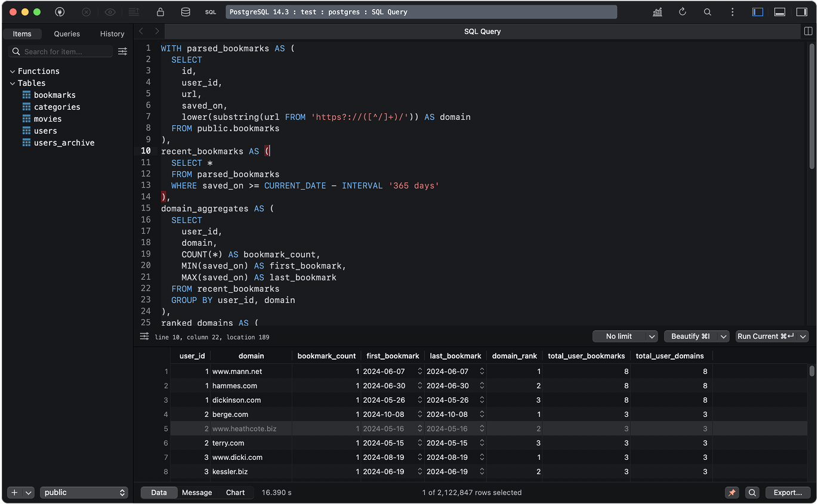Viewport: 818px width, 504px height.
Task: Click the lock icon in the toolbar
Action: (160, 12)
